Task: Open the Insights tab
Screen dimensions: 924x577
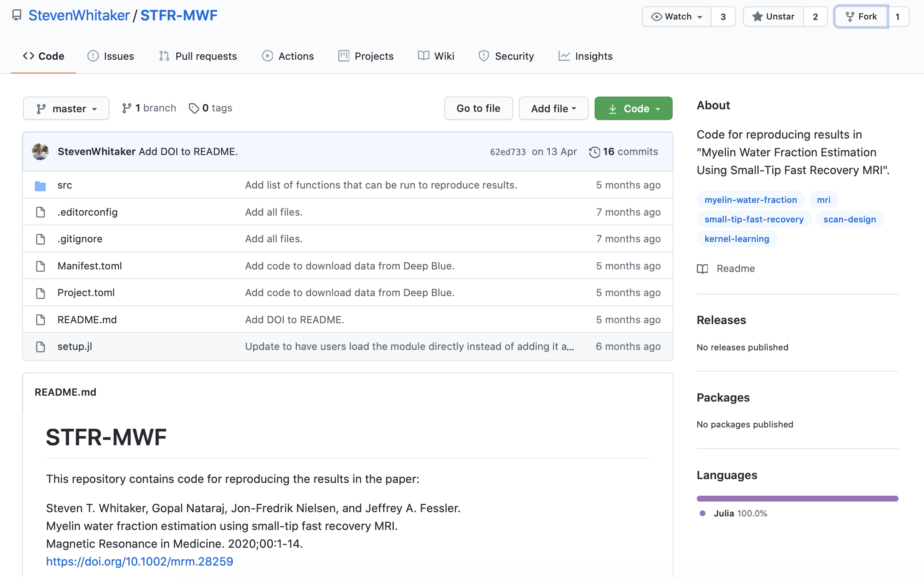Action: click(x=585, y=56)
